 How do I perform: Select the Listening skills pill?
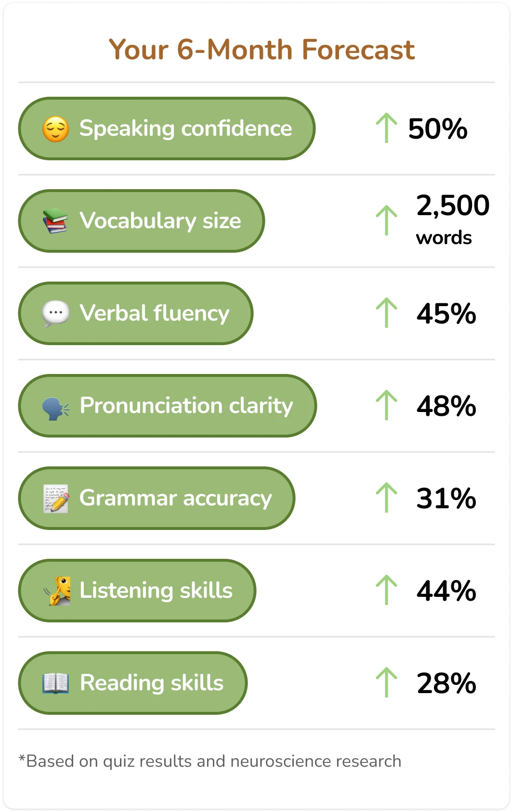click(137, 591)
